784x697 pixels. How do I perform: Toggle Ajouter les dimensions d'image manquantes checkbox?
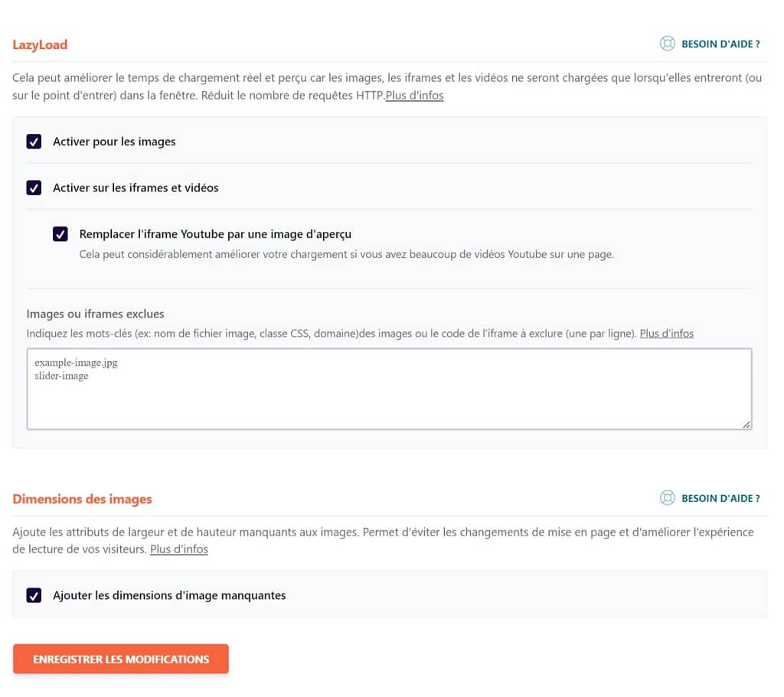(x=34, y=595)
